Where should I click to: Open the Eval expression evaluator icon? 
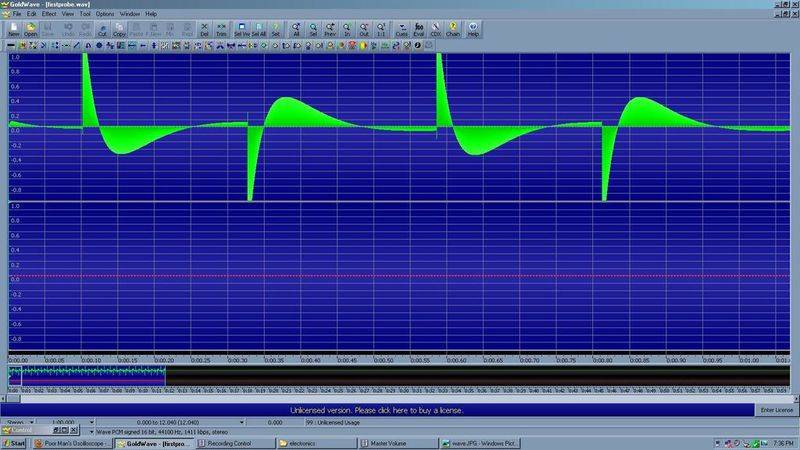coord(419,30)
